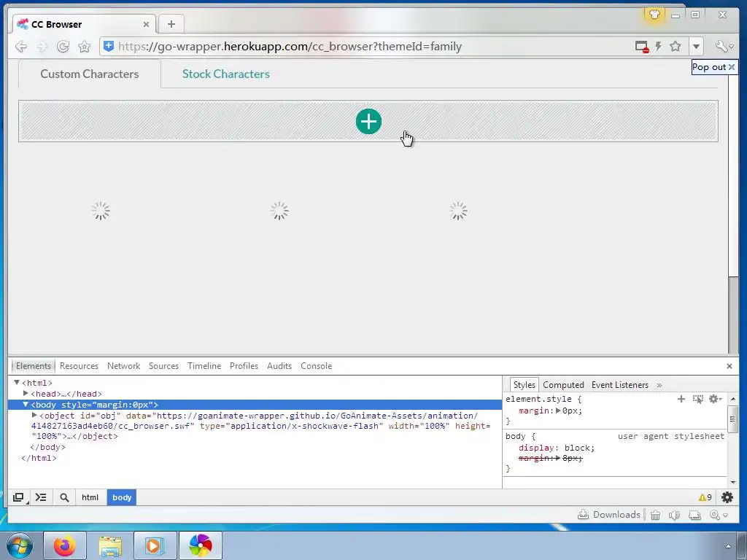This screenshot has width=747, height=560.
Task: Expand the head node triangle
Action: 26,393
